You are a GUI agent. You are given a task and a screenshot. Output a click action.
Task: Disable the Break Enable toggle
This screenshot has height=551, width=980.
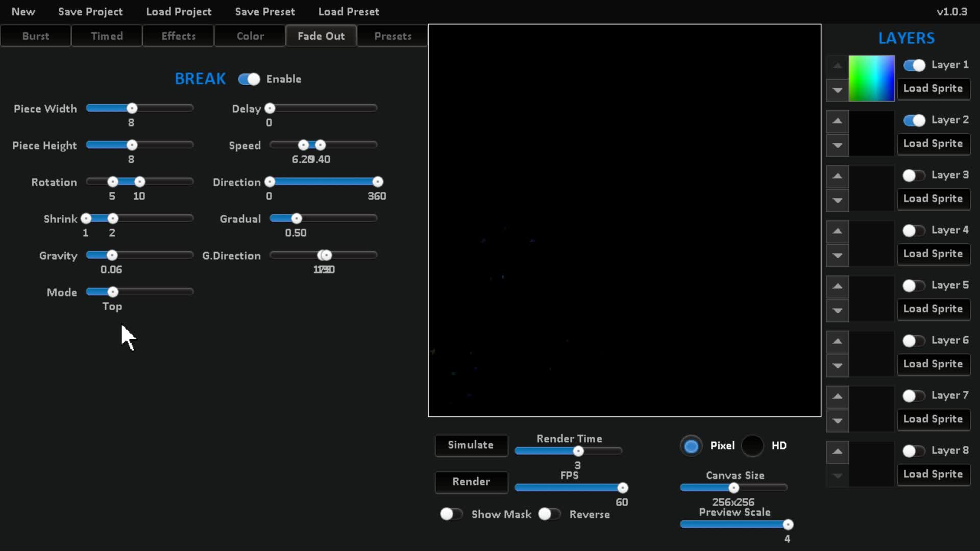tap(249, 79)
